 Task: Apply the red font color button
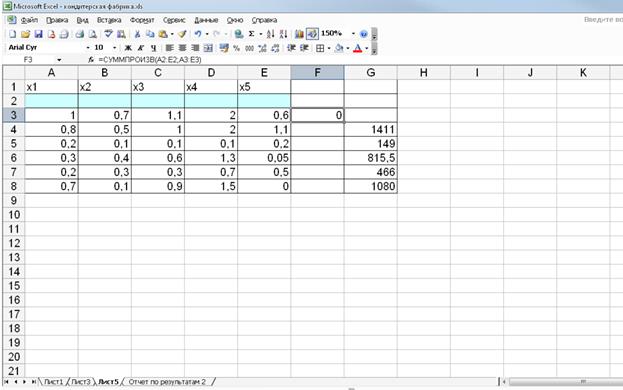[358, 48]
